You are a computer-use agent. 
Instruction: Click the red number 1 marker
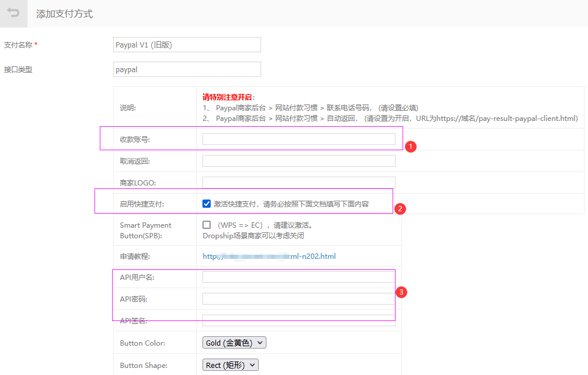pos(411,147)
